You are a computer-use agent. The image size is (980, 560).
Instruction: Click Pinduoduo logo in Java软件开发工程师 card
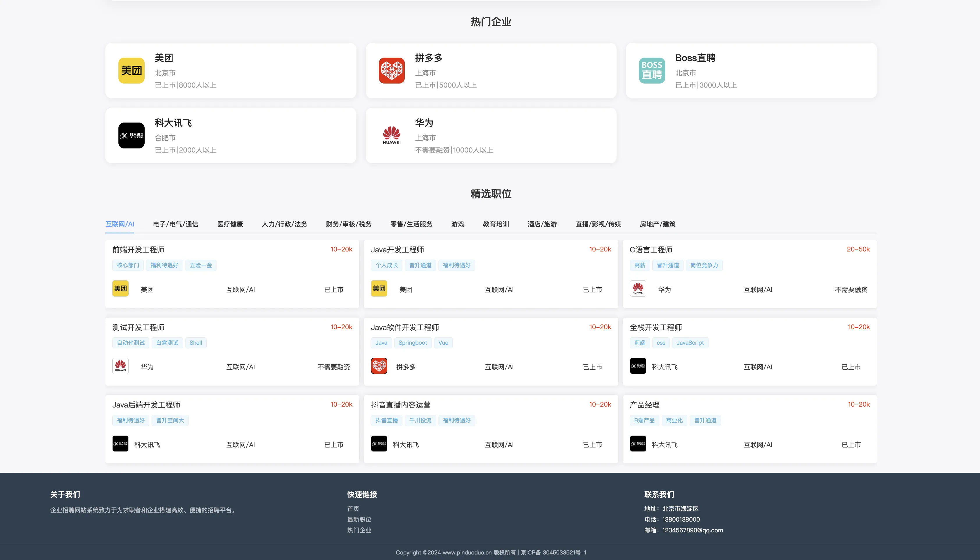(379, 366)
